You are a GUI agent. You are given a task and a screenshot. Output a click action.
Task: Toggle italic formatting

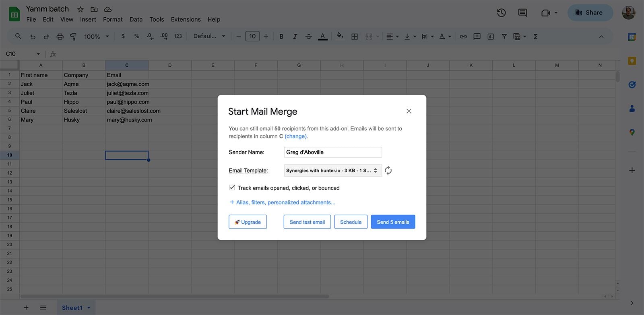[295, 37]
